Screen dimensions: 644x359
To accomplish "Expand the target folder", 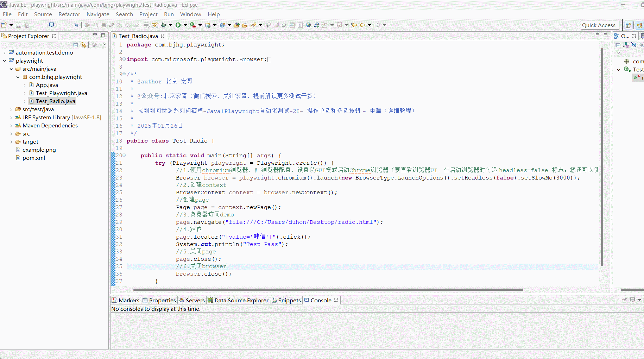I will coord(11,142).
